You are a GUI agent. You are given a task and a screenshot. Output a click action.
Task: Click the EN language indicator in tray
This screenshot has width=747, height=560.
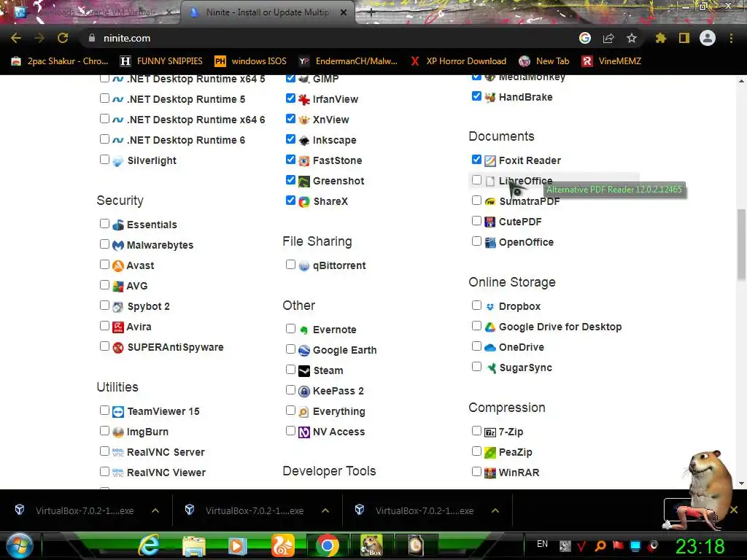click(x=542, y=544)
